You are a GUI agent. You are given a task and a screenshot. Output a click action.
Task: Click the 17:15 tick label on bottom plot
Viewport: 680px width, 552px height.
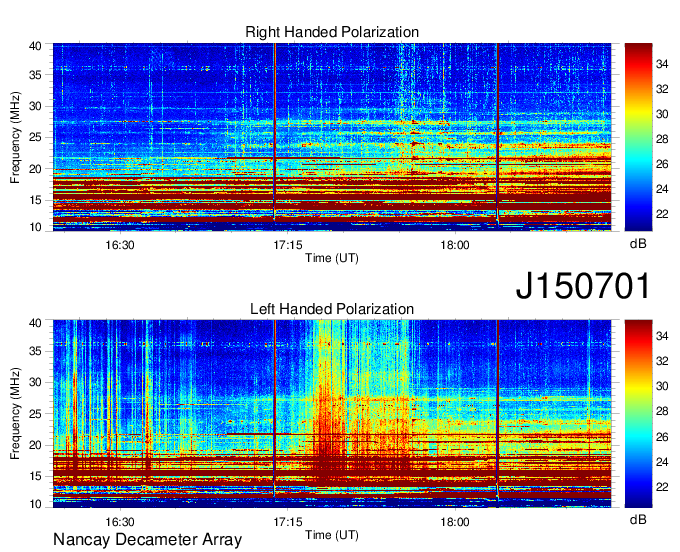coord(288,522)
